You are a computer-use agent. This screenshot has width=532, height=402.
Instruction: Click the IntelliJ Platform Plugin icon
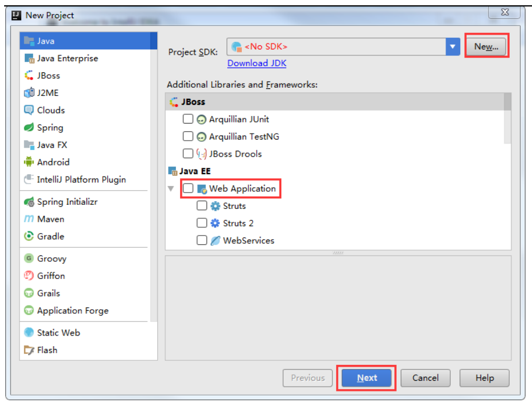pyautogui.click(x=29, y=179)
